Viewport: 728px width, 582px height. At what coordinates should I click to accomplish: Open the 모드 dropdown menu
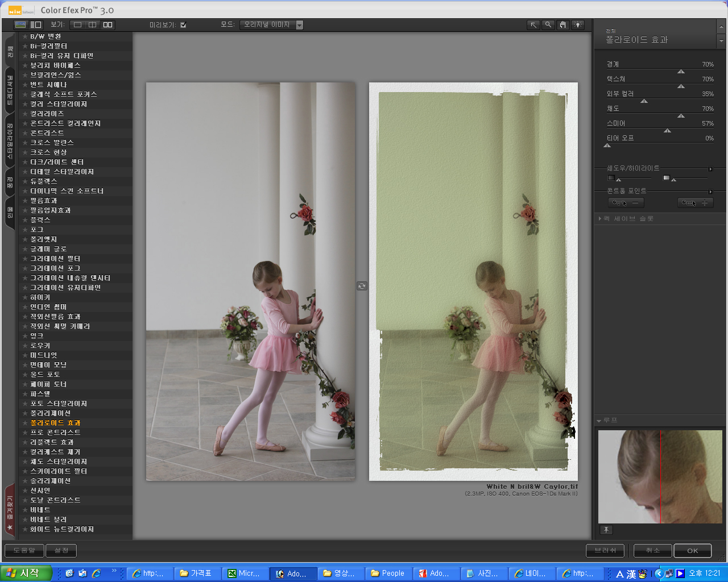pyautogui.click(x=300, y=25)
